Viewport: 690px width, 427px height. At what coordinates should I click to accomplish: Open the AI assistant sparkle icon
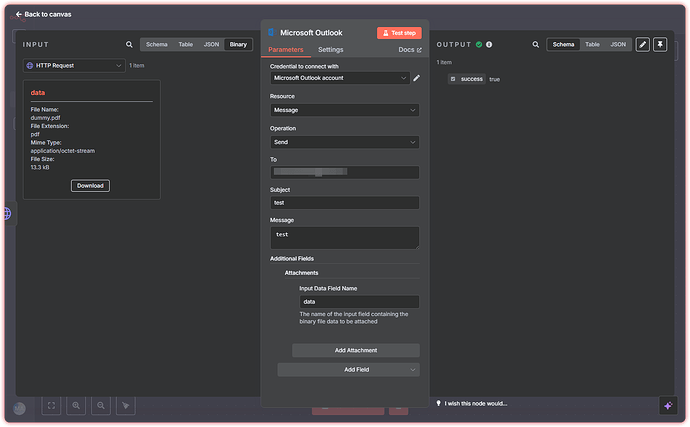pyautogui.click(x=668, y=405)
